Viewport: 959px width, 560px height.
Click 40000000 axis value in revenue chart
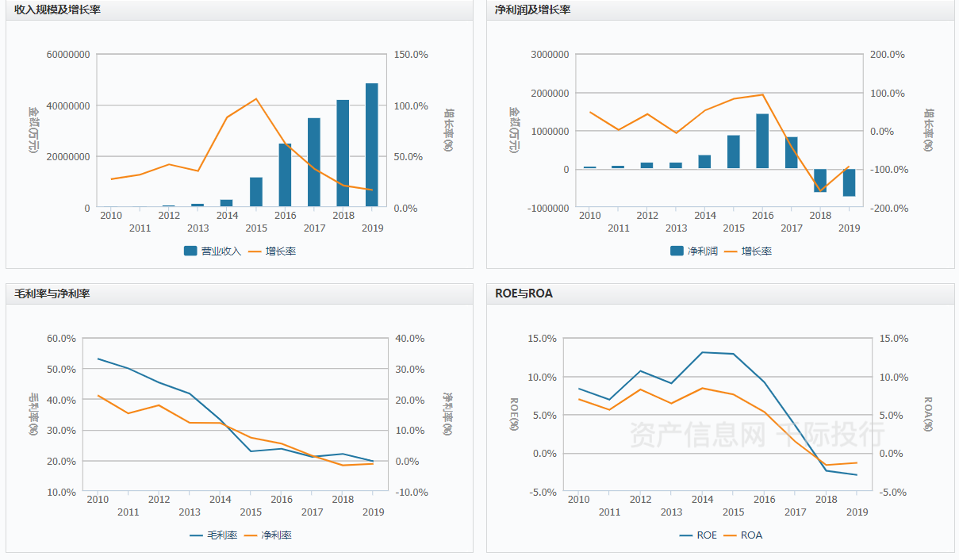pos(68,105)
